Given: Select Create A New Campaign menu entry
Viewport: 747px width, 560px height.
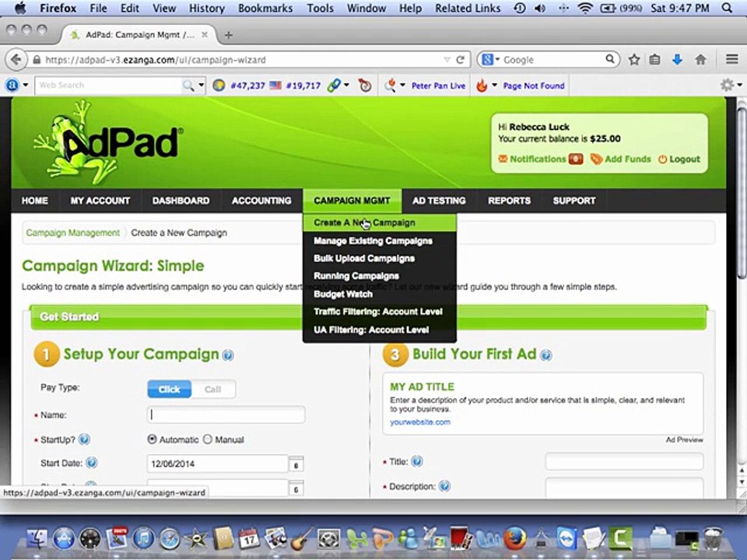Looking at the screenshot, I should point(379,223).
